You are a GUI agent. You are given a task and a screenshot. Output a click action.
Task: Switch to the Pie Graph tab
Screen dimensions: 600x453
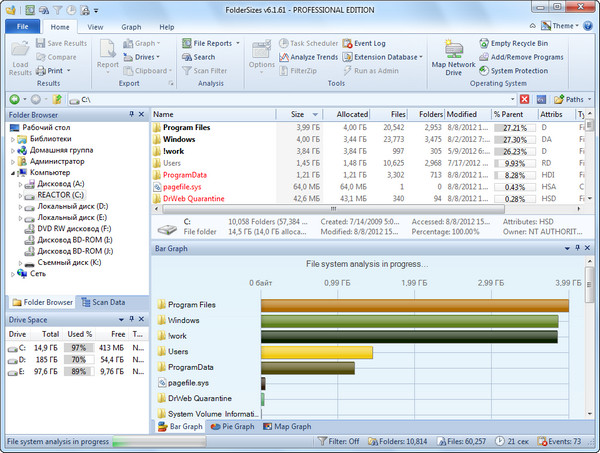[234, 426]
